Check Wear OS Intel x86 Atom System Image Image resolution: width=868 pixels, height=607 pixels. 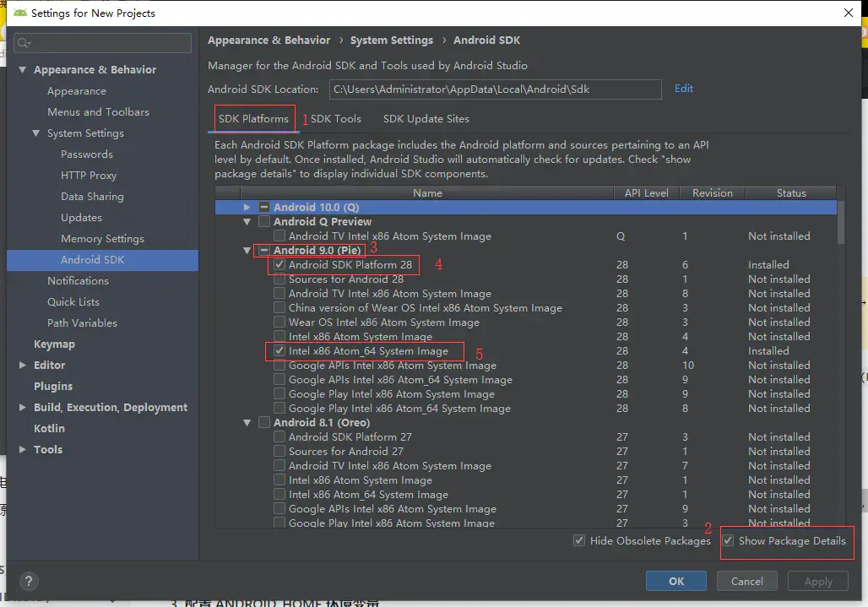pyautogui.click(x=279, y=322)
